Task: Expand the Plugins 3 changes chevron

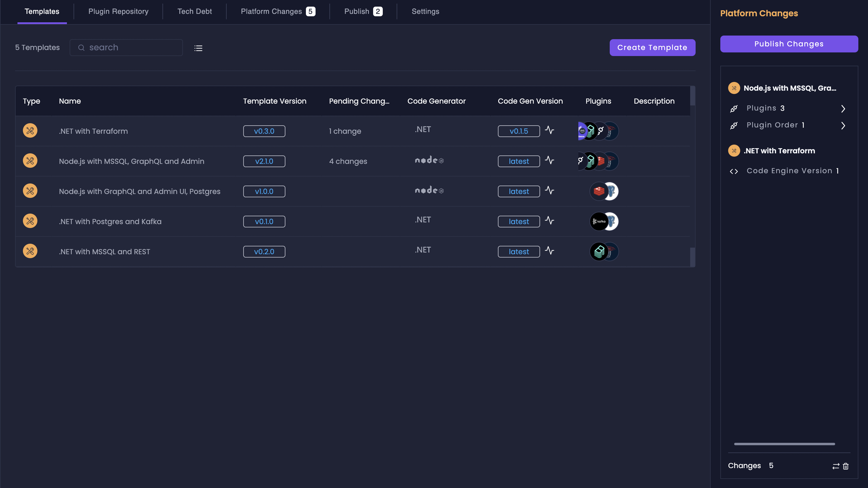Action: pyautogui.click(x=843, y=108)
